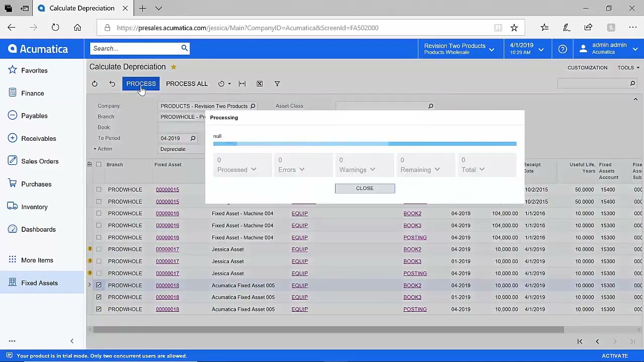644x362 pixels.
Task: Click the horizontal grid scrollbar
Action: pyautogui.click(x=329, y=330)
